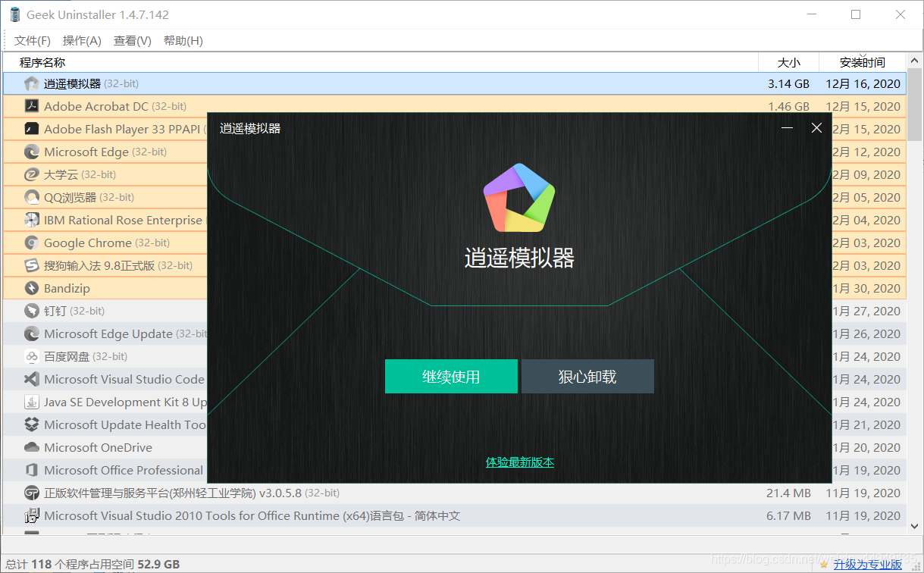Click the 1.46 GB size cell
The height and width of the screenshot is (573, 924).
[x=788, y=106]
